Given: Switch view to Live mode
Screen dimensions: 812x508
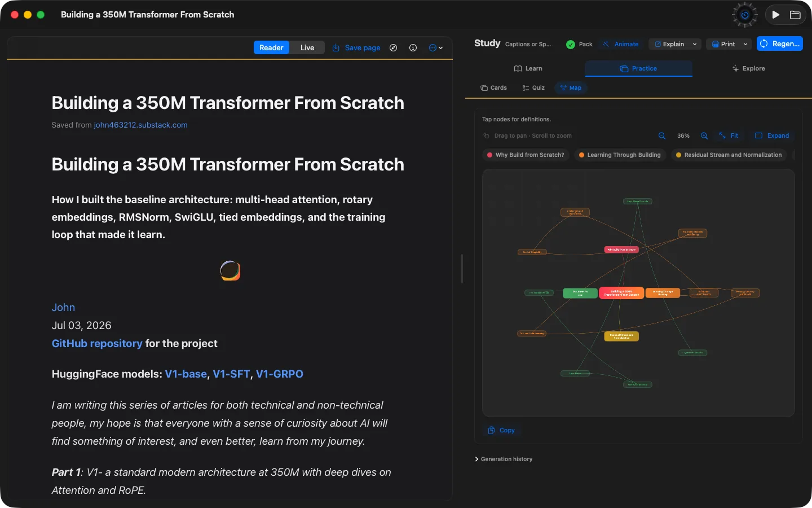Looking at the screenshot, I should pyautogui.click(x=307, y=48).
